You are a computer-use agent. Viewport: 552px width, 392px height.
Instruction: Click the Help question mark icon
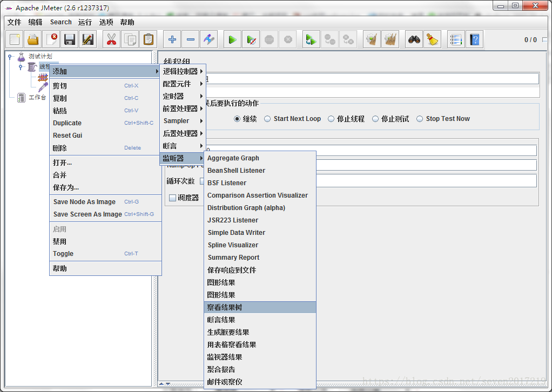click(x=474, y=39)
